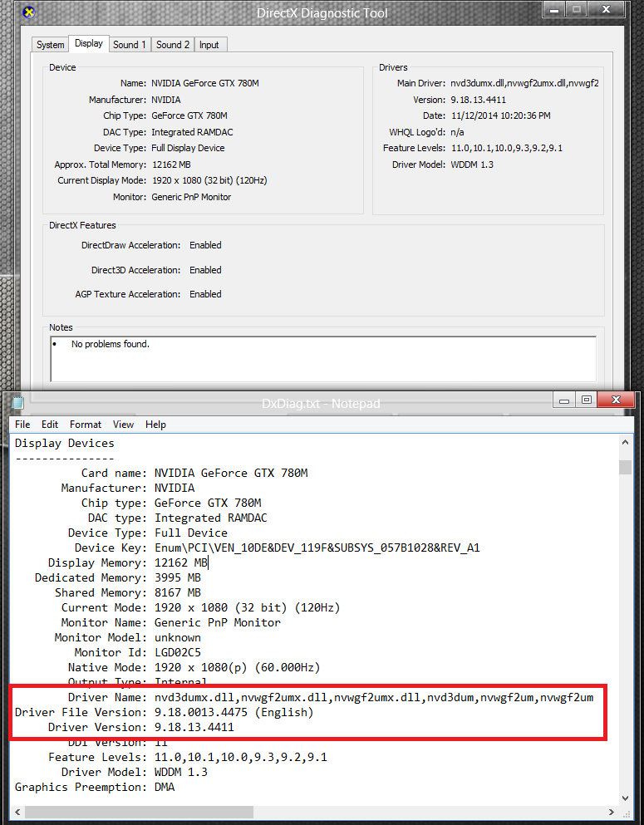Click AGP Texture Acceleration 'Enabled' value
The width and height of the screenshot is (644, 825).
click(x=205, y=294)
